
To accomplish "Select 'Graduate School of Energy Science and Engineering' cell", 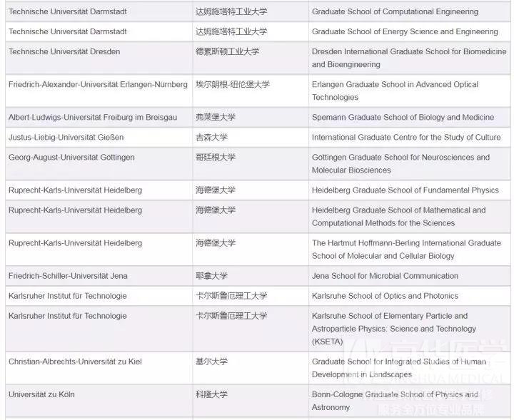I will [410, 32].
